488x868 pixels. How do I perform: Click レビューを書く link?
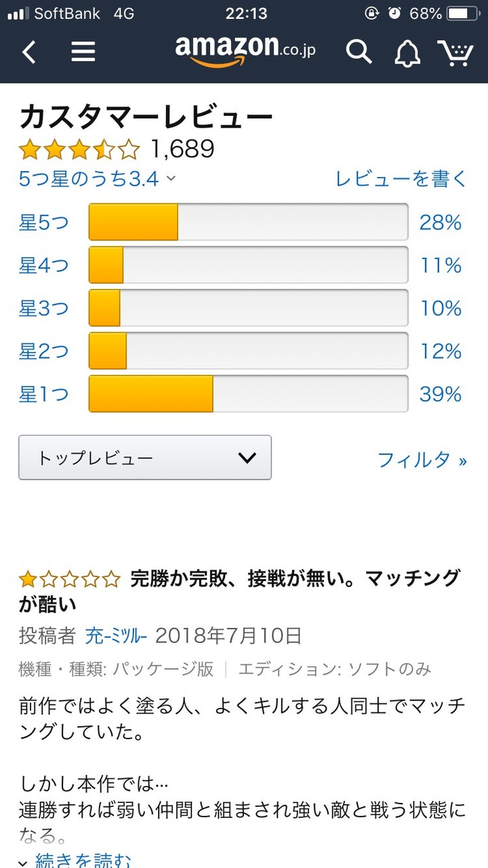pyautogui.click(x=401, y=179)
